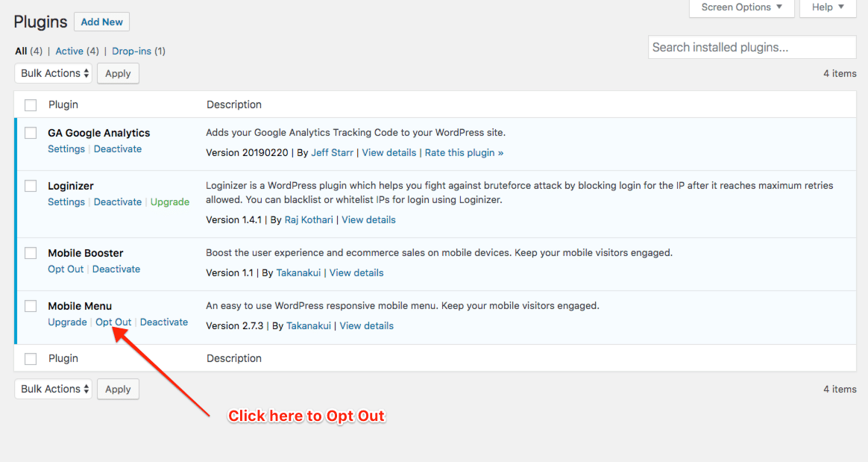Image resolution: width=868 pixels, height=462 pixels.
Task: Expand the Help tab
Action: tap(828, 7)
